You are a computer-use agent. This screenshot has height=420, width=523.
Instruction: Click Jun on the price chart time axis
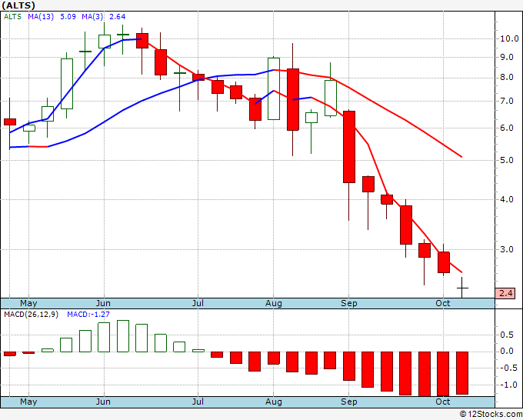103,303
